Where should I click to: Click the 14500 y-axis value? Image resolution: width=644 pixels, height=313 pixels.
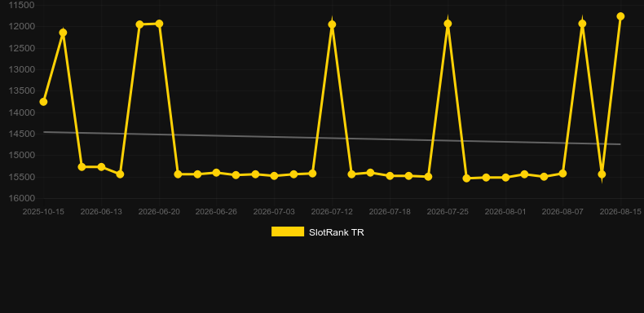pos(22,134)
